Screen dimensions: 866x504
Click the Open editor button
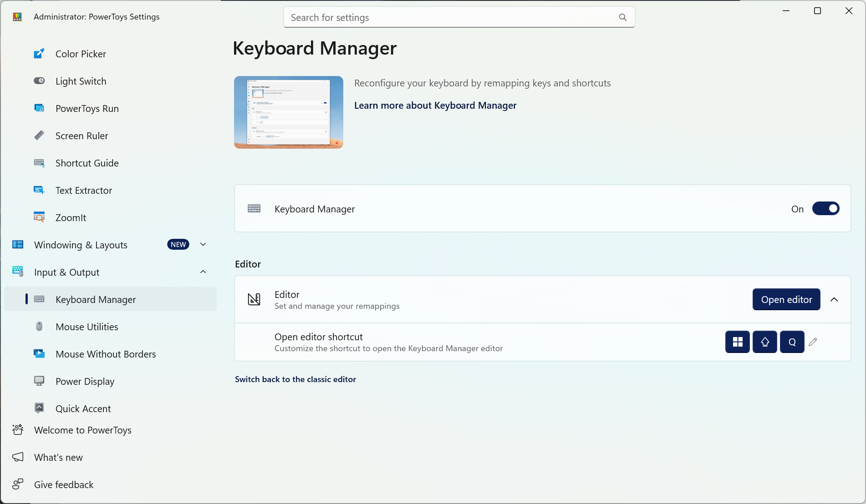[786, 299]
